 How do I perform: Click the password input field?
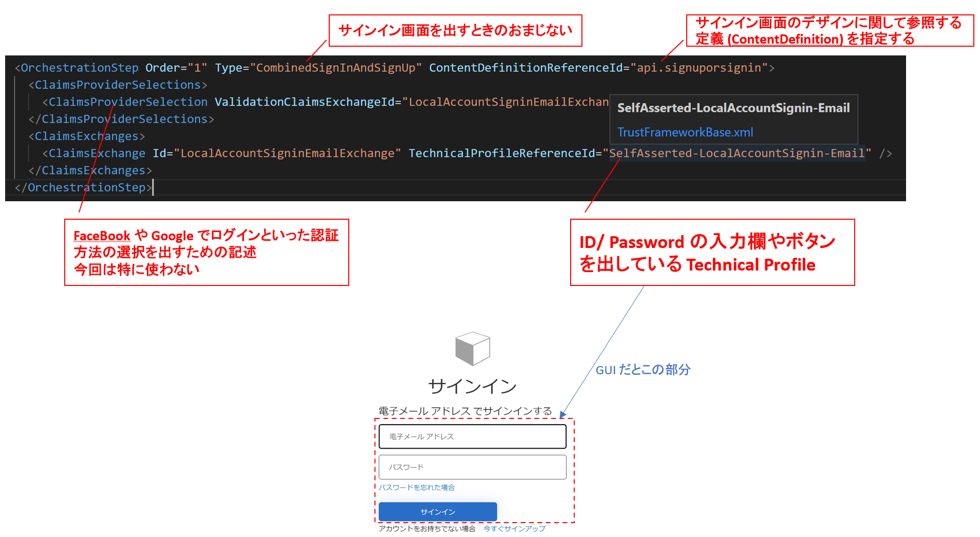(x=473, y=467)
